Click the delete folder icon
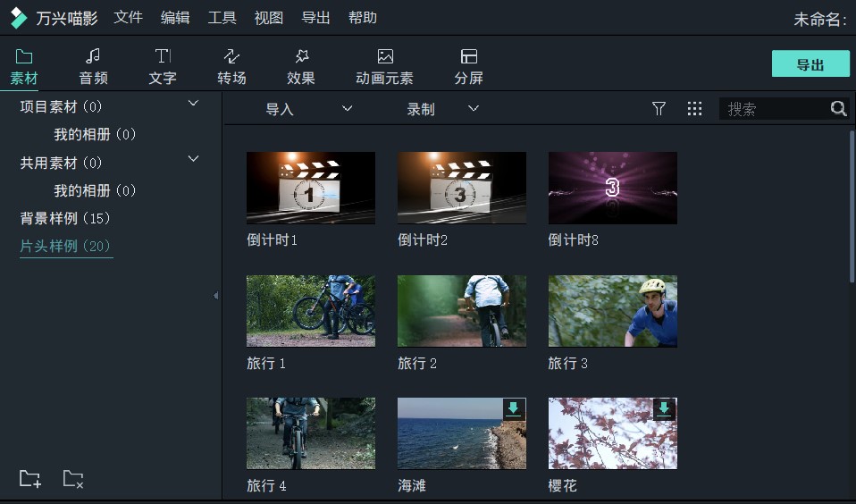 pos(73,478)
